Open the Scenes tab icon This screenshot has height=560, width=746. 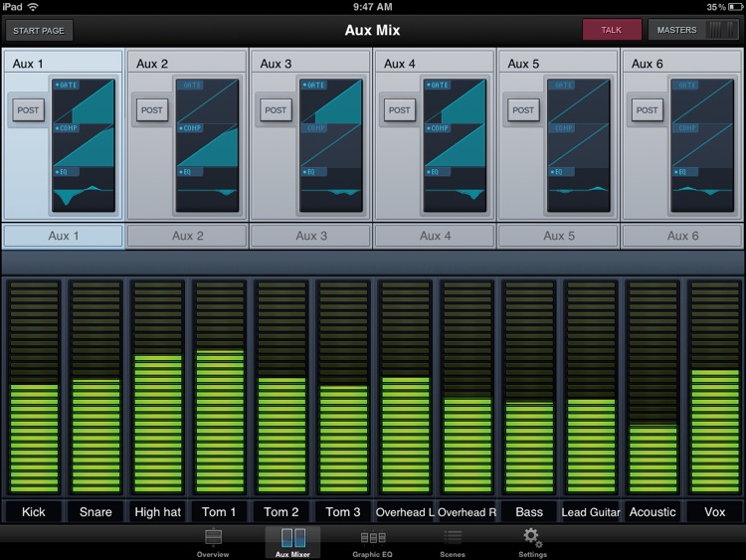click(452, 537)
